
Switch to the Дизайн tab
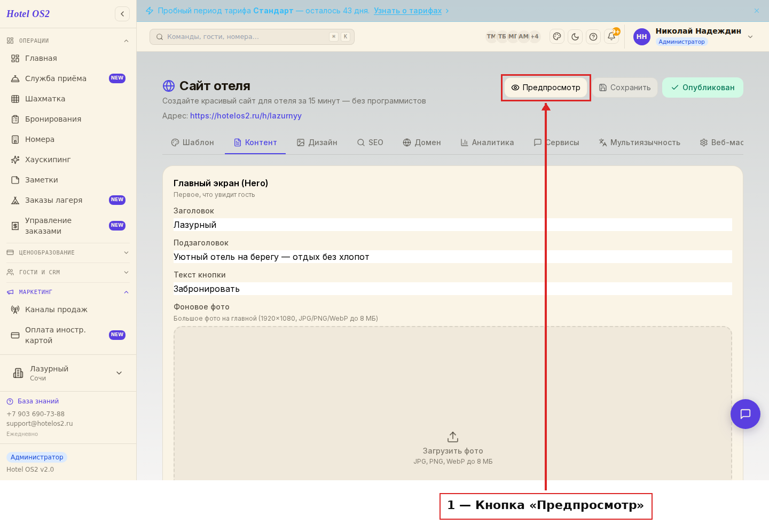point(317,142)
